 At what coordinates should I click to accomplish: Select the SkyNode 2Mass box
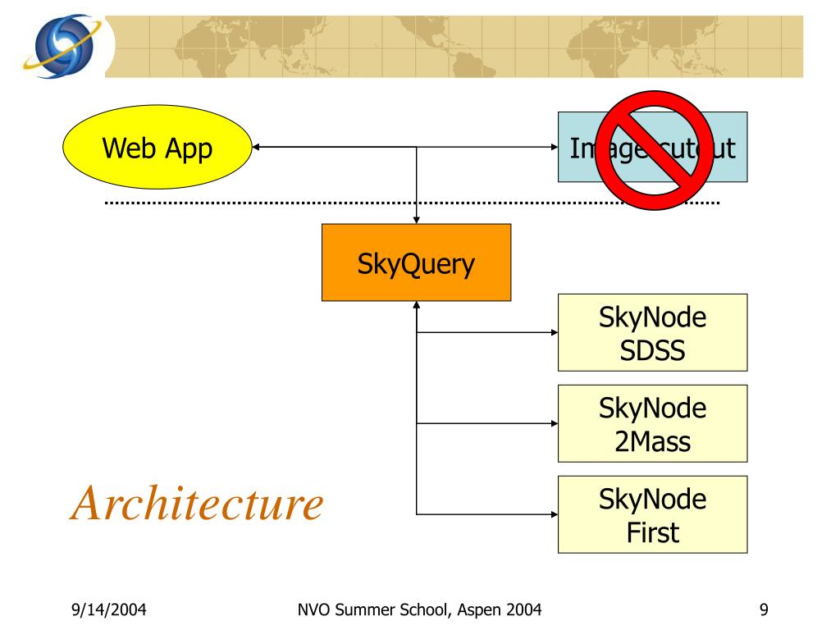click(x=652, y=424)
